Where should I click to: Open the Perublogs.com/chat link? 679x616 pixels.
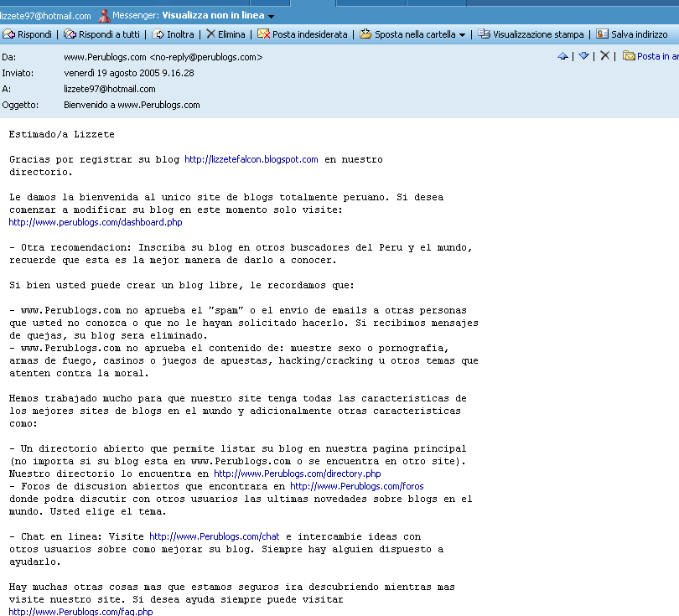(x=215, y=536)
